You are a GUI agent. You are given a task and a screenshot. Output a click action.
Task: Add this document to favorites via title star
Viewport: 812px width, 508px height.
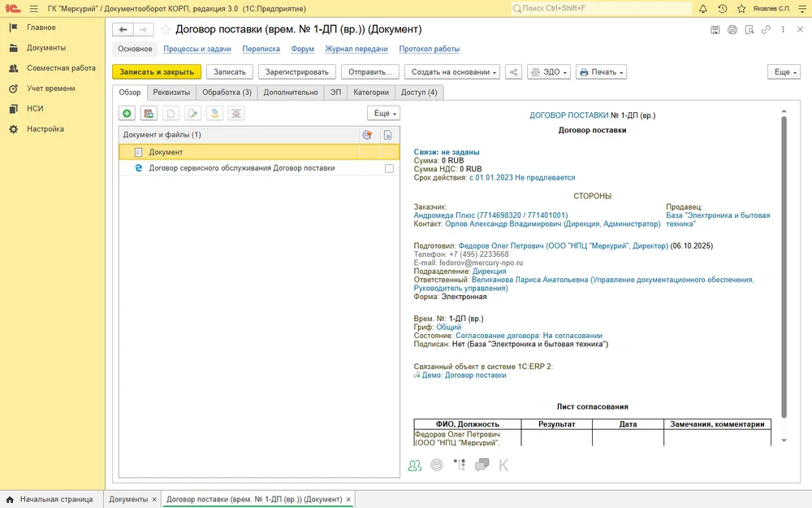(x=165, y=29)
